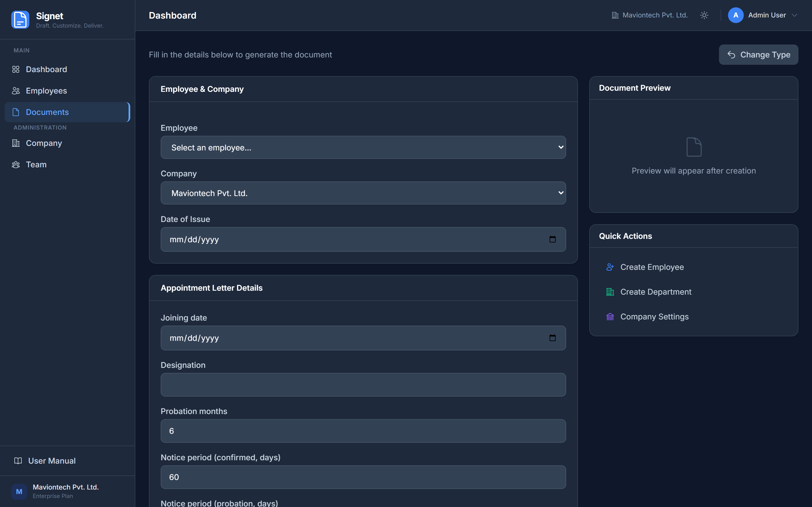Open the Date of Issue calendar picker icon
This screenshot has height=507, width=812.
click(552, 239)
